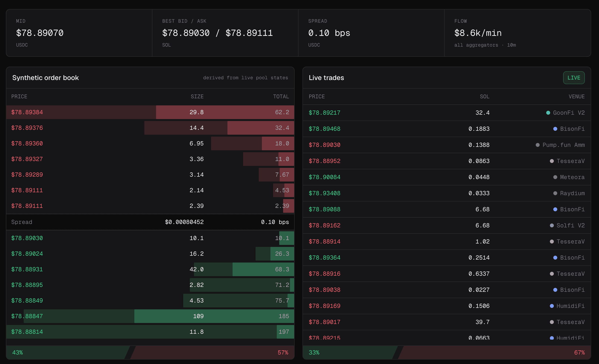Click the 'Synthetic order book' title
599x364 pixels.
tap(45, 78)
